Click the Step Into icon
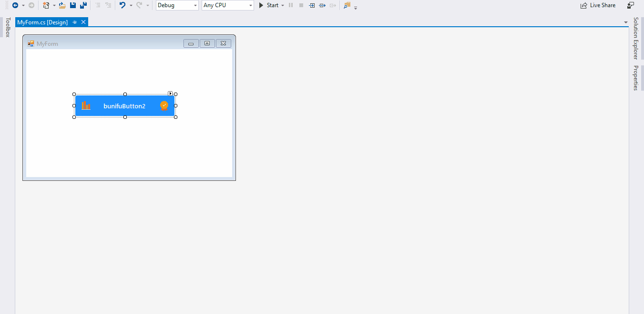This screenshot has width=644, height=314. pyautogui.click(x=312, y=5)
